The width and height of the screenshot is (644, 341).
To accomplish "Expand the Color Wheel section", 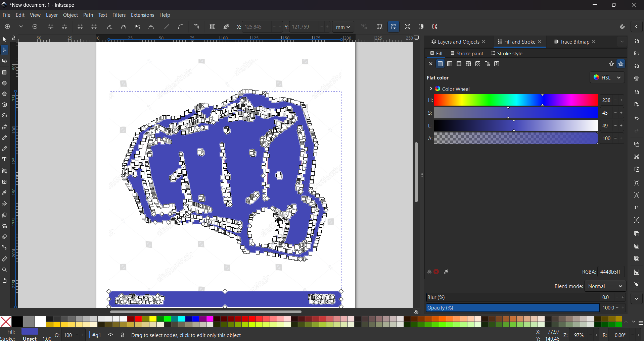I will [431, 89].
